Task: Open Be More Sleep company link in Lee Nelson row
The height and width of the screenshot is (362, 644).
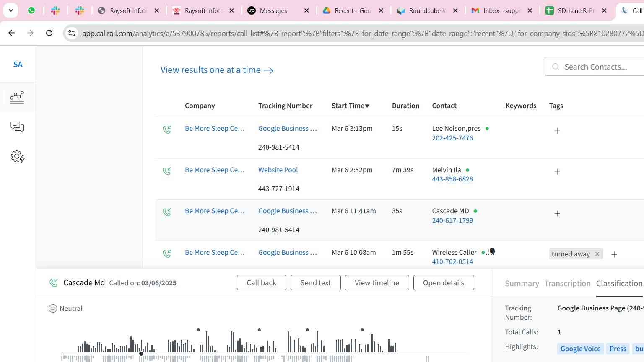Action: coord(215,128)
